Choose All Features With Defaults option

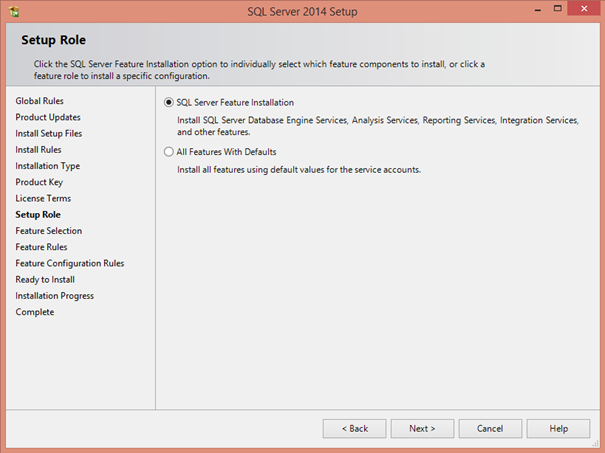[169, 152]
